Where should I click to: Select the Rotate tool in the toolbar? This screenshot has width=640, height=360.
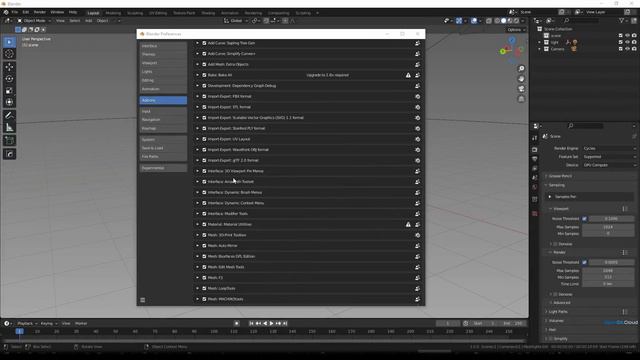coord(9,78)
